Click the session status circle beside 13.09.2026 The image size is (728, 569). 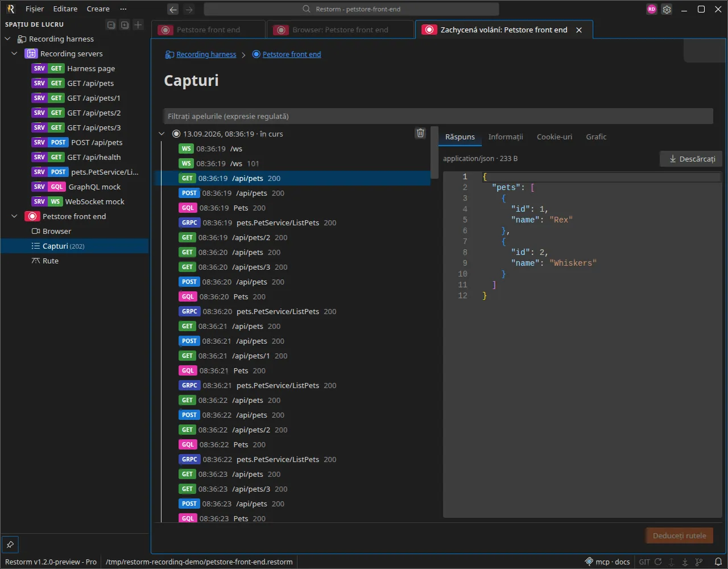176,134
